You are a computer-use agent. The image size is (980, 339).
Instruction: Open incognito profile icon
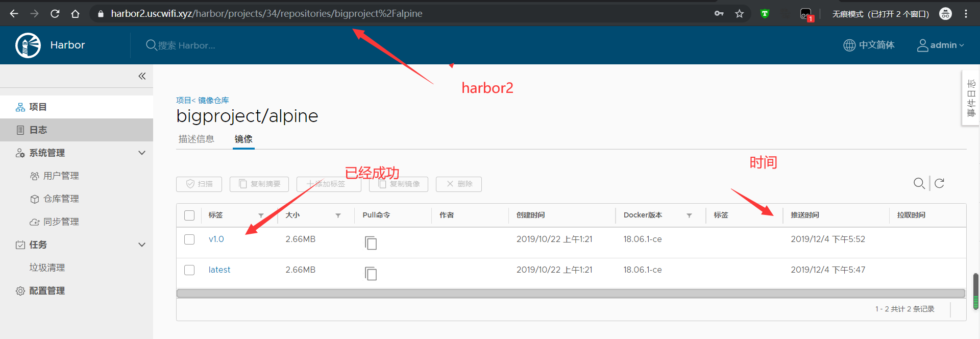[x=945, y=14]
